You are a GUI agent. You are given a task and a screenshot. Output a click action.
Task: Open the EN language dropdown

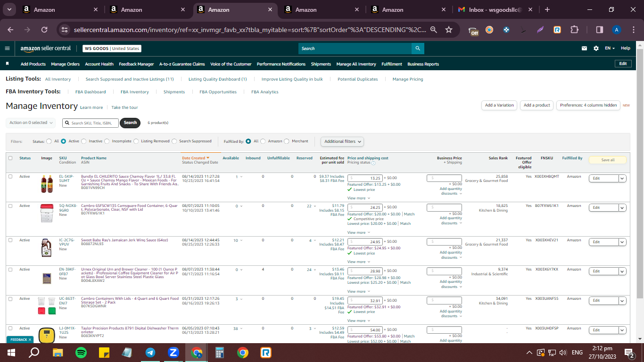(x=610, y=48)
